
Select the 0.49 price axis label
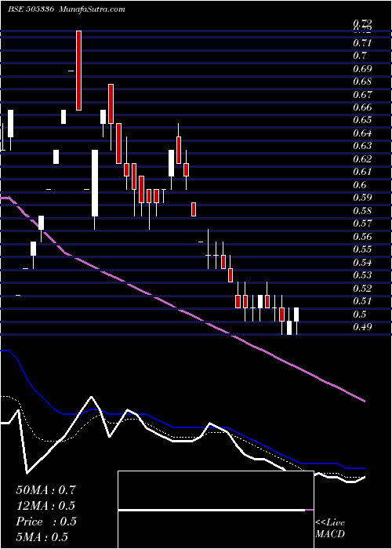click(x=362, y=327)
